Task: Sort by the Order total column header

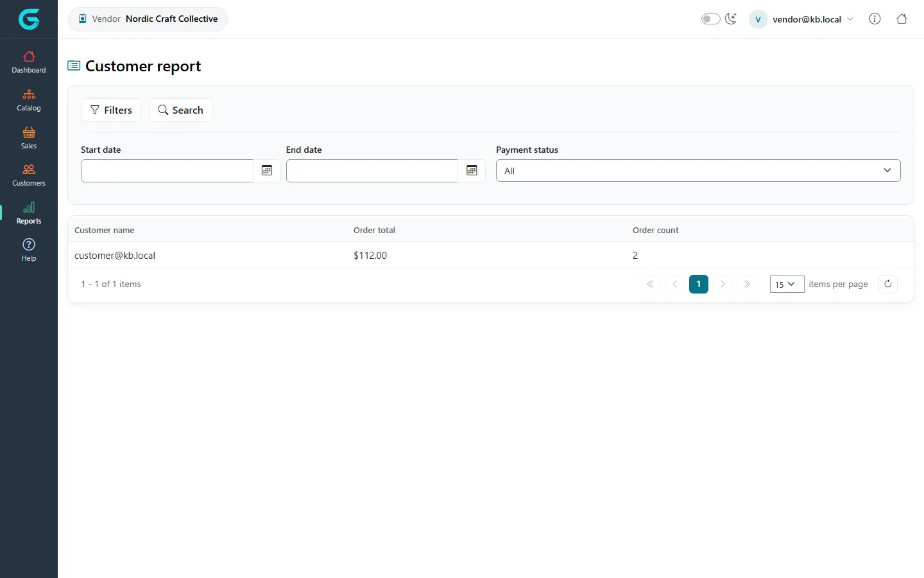Action: coord(374,230)
